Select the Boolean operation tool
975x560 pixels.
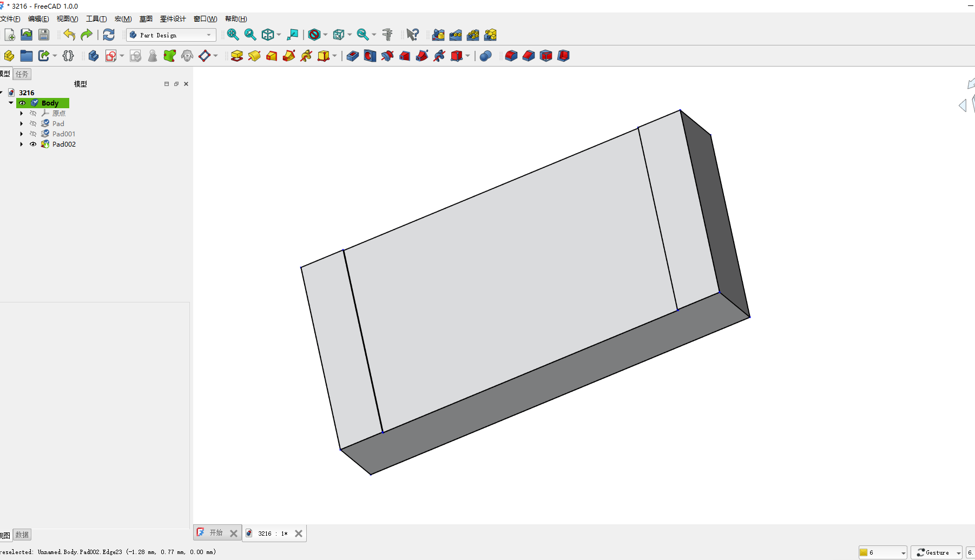(x=485, y=56)
